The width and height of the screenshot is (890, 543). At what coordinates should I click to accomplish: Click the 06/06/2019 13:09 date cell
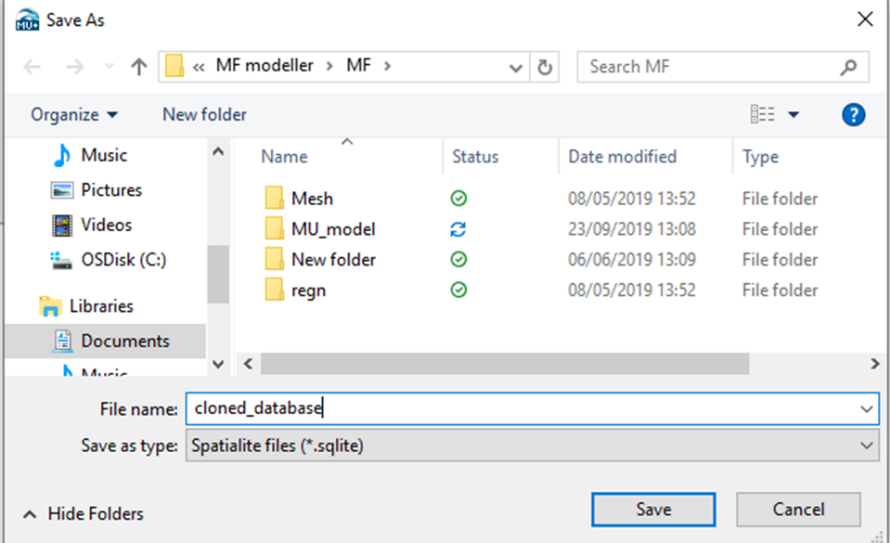(632, 260)
